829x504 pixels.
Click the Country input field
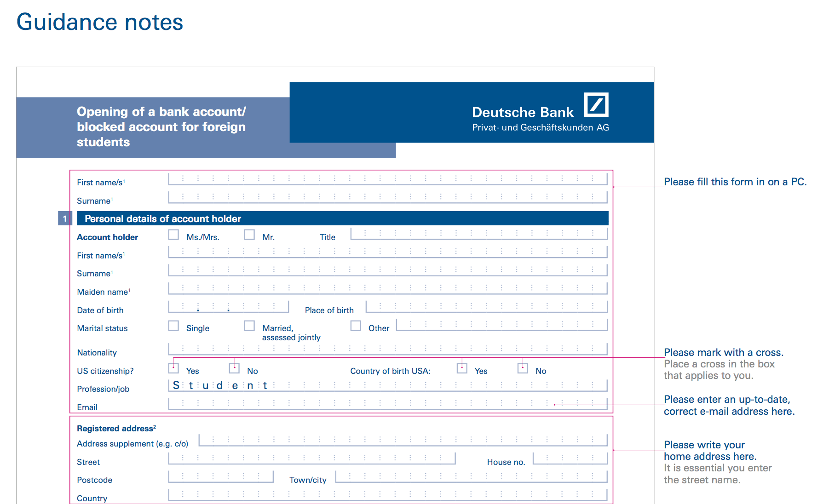click(x=388, y=495)
